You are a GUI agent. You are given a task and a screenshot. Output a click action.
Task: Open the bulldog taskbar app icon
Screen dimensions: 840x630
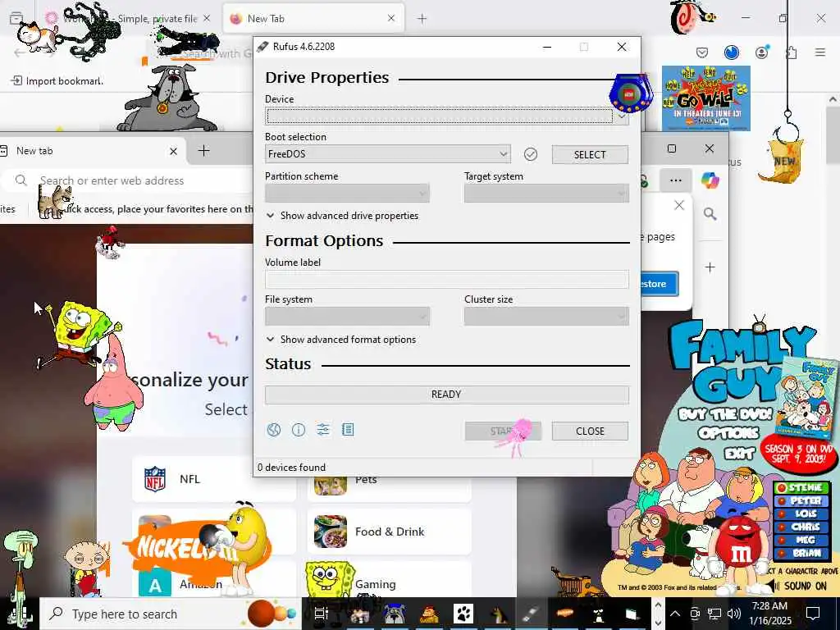pos(394,614)
